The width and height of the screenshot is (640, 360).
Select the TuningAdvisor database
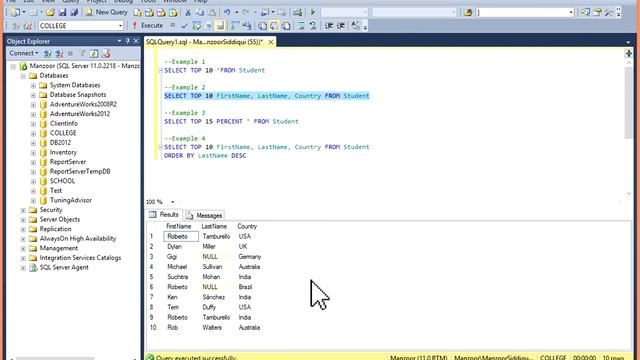70,200
